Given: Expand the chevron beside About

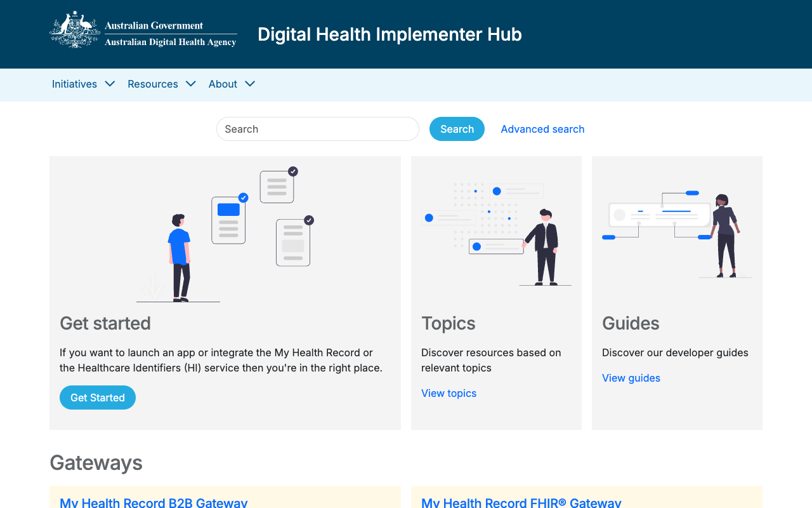Looking at the screenshot, I should pyautogui.click(x=250, y=84).
